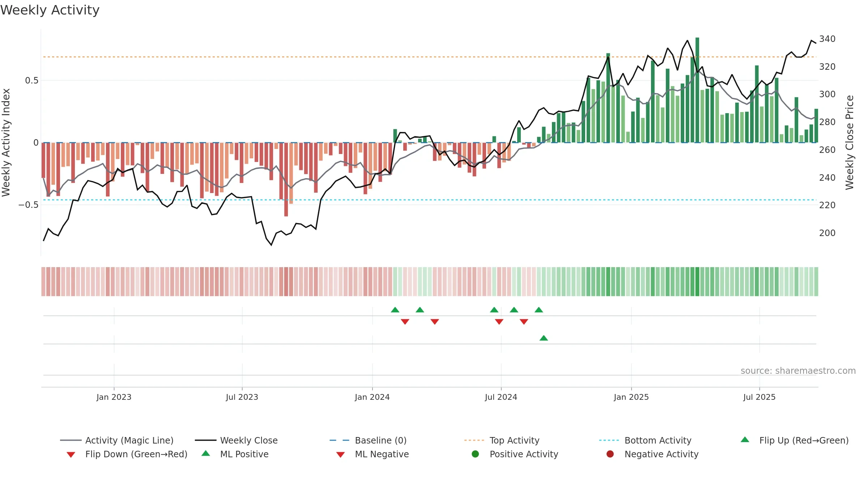868x488 pixels.
Task: Click the '−0.5' left axis tick label
Action: (28, 205)
